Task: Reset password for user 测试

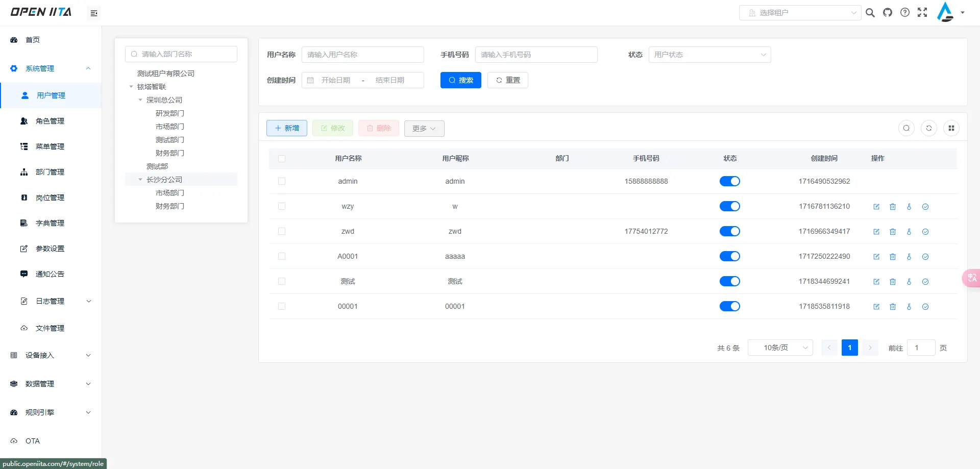Action: pyautogui.click(x=909, y=282)
